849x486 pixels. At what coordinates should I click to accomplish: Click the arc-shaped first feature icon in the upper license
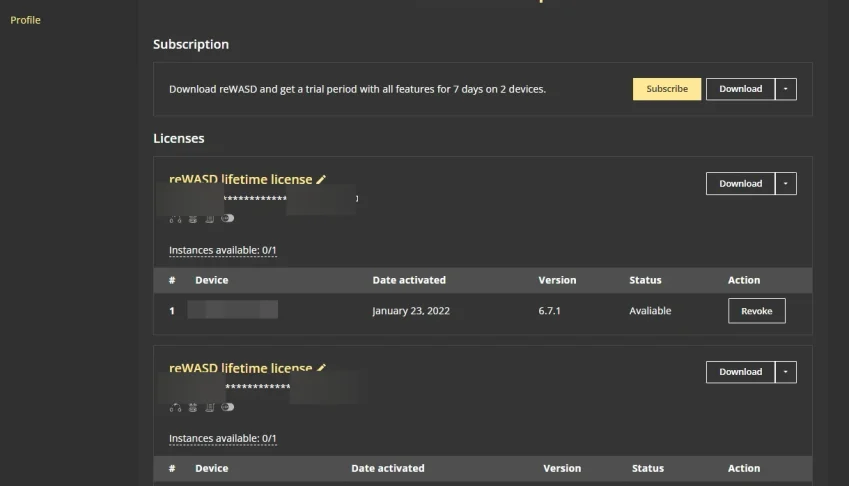click(175, 219)
